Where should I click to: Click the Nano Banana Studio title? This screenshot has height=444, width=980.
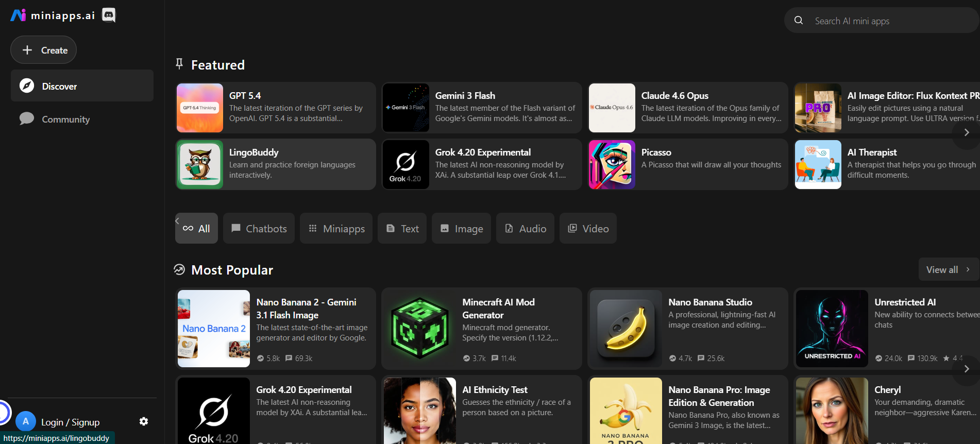pyautogui.click(x=711, y=302)
